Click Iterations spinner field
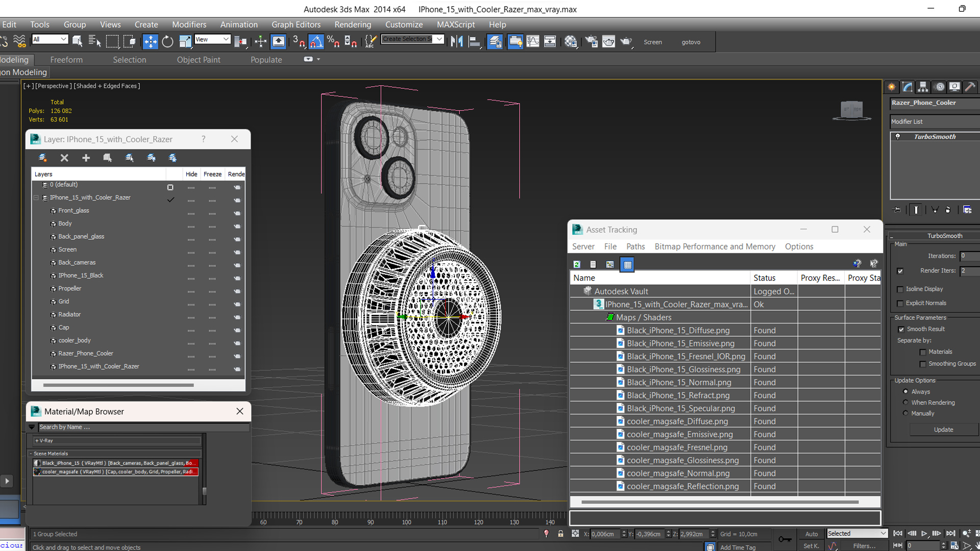This screenshot has width=980, height=551. [969, 256]
